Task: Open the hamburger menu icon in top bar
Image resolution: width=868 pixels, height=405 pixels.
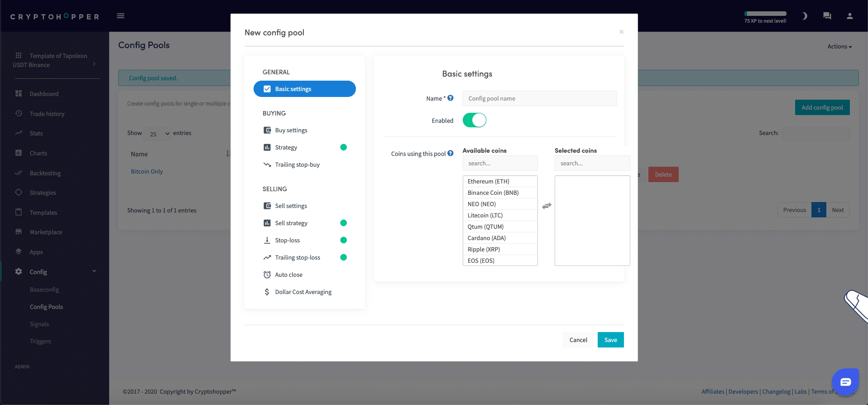Action: pyautogui.click(x=120, y=16)
